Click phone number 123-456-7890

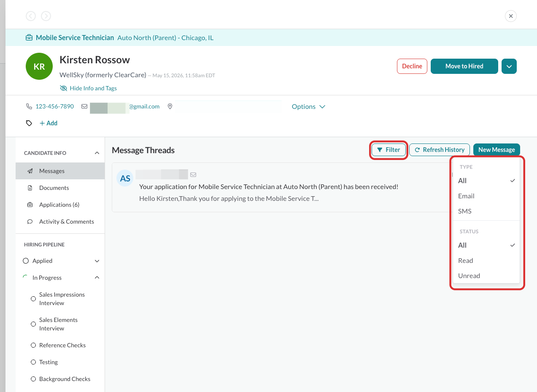(x=54, y=106)
